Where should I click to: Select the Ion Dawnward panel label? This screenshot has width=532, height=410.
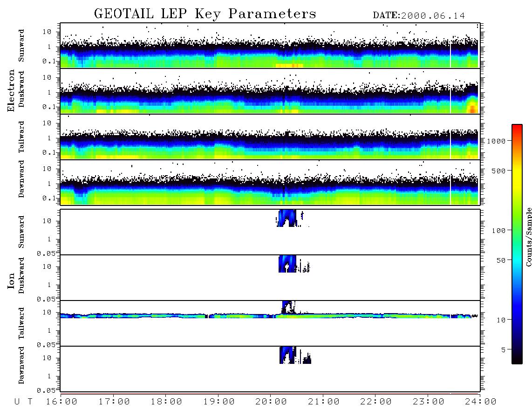point(21,365)
